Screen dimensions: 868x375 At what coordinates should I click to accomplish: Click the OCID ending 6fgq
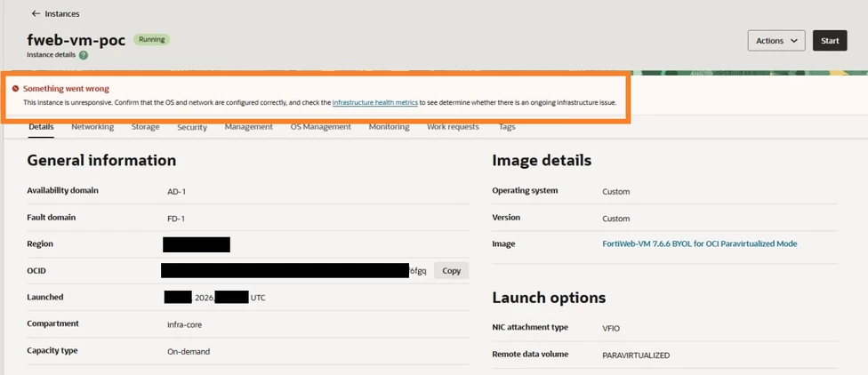(x=294, y=270)
